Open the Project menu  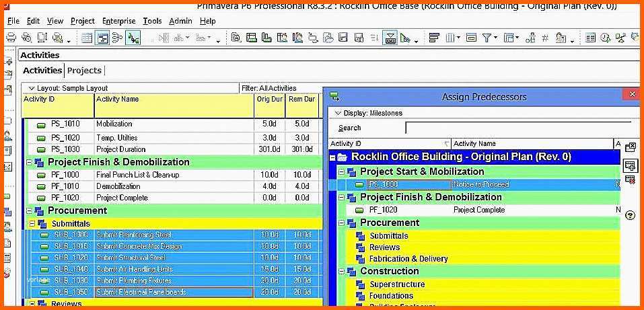[83, 21]
